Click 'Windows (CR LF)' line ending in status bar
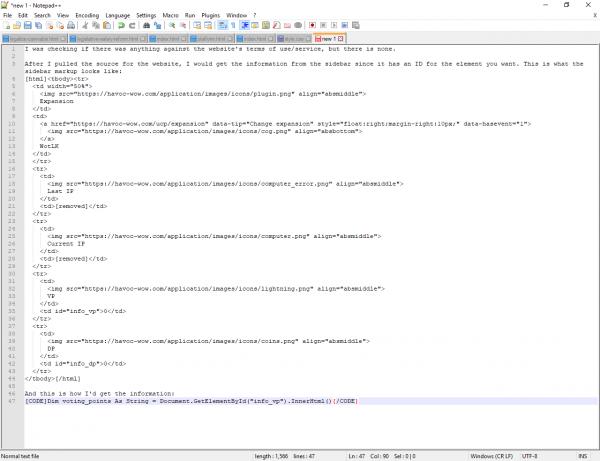Screen dimensions: 600x461 [492, 456]
